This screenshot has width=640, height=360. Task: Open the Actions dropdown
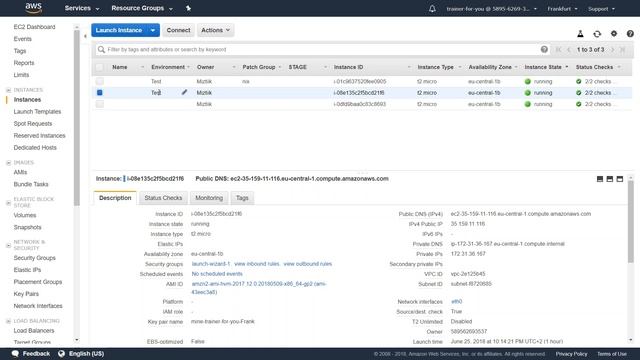point(216,30)
